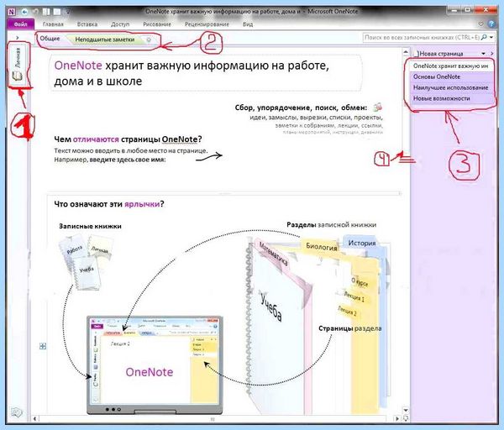This screenshot has width=504, height=430.
Task: Open the Доступ ribbon tab
Action: 120,24
